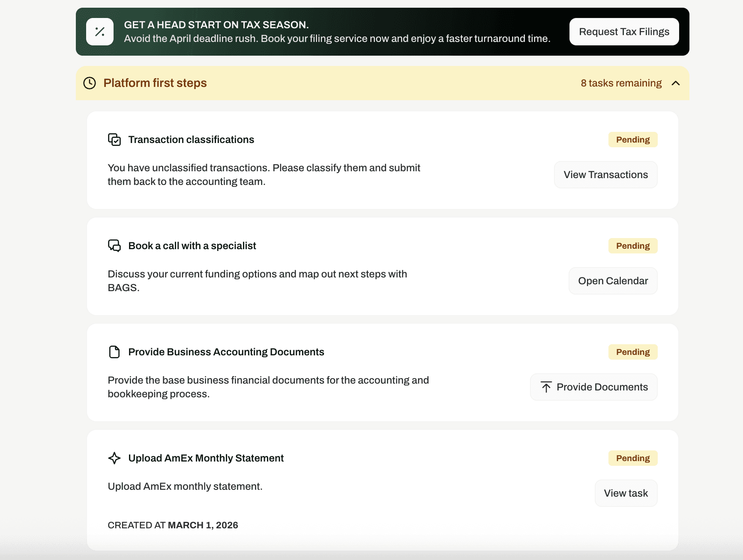Click 'CREATED AT MARCH 1, 2026' text
Viewport: 743px width, 560px height.
click(173, 525)
